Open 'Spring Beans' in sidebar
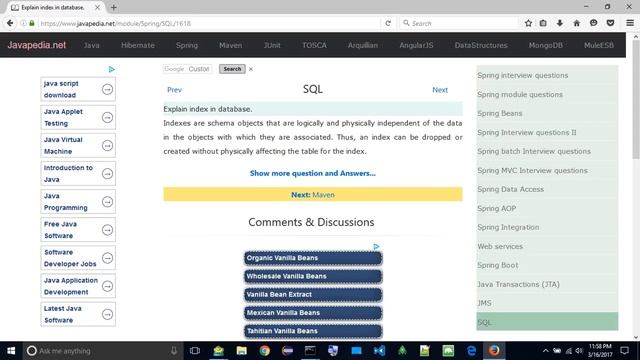 [x=500, y=113]
